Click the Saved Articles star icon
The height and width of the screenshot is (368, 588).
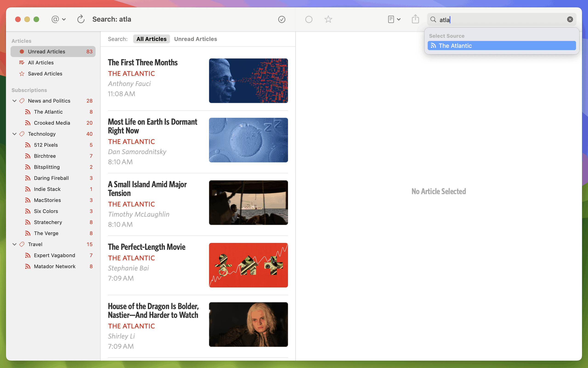(x=22, y=74)
